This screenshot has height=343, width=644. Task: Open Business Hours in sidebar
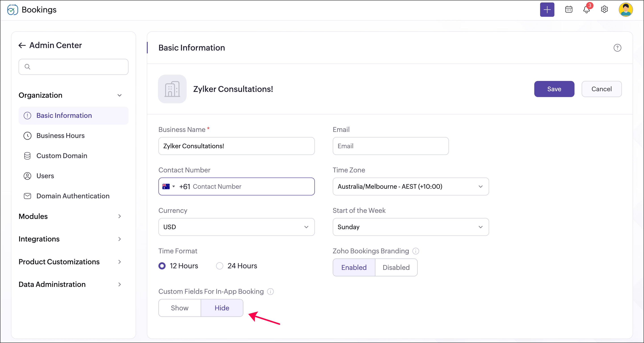tap(61, 136)
